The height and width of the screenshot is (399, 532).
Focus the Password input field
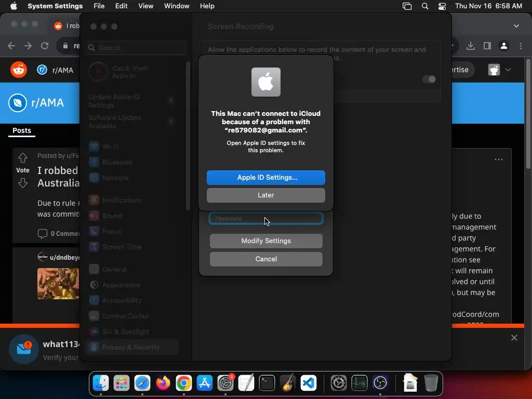265,219
